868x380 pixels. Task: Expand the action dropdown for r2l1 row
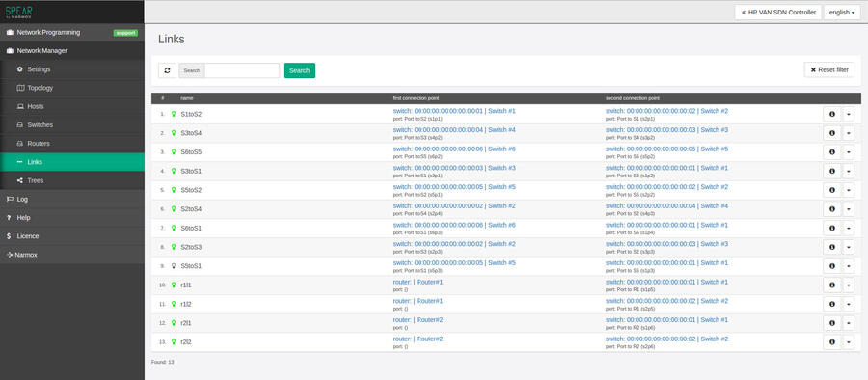(x=849, y=323)
